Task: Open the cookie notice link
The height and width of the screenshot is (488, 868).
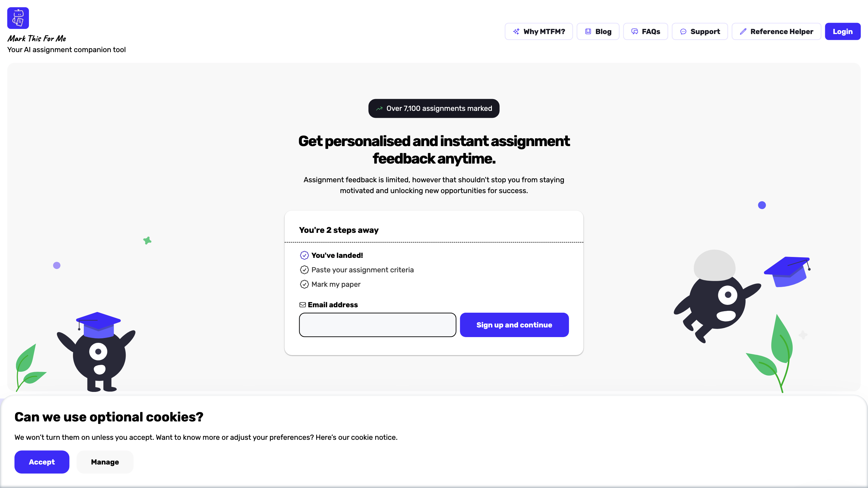Action: 374,437
